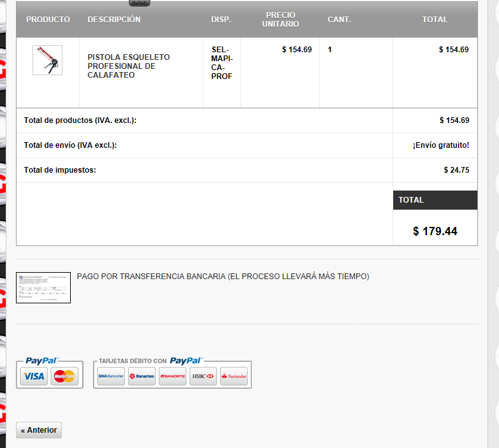Screen dimensions: 499x448
Task: Click the CANT. column header
Action: (339, 19)
